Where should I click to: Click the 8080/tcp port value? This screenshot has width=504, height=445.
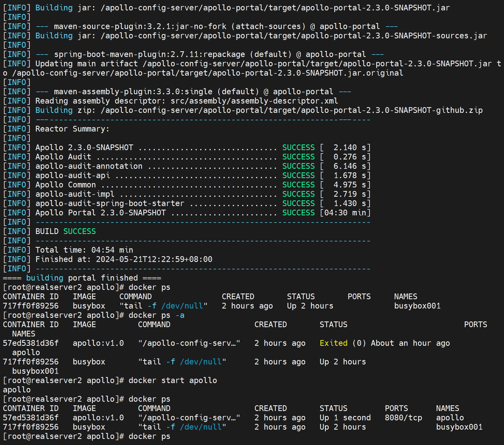click(403, 418)
